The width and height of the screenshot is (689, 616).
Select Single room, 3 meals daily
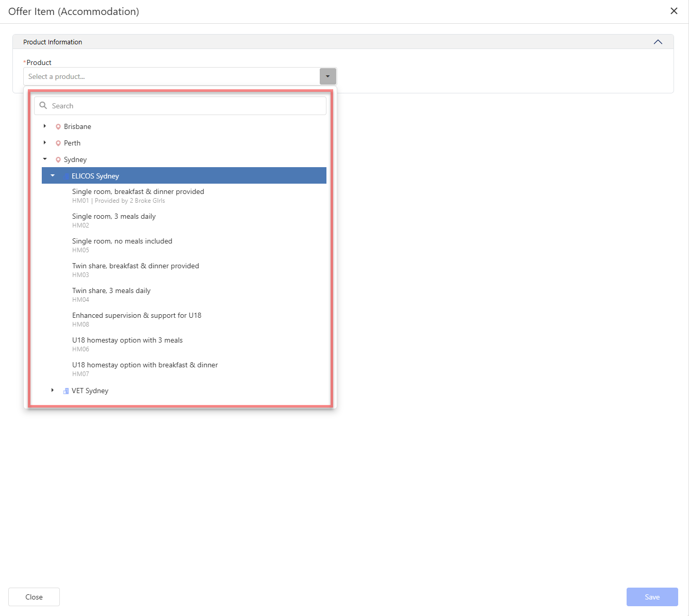pos(114,217)
